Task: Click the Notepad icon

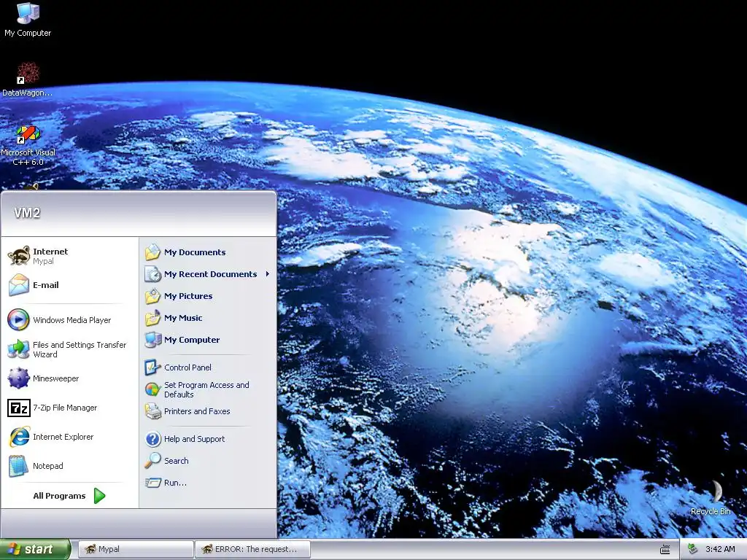Action: [x=18, y=466]
